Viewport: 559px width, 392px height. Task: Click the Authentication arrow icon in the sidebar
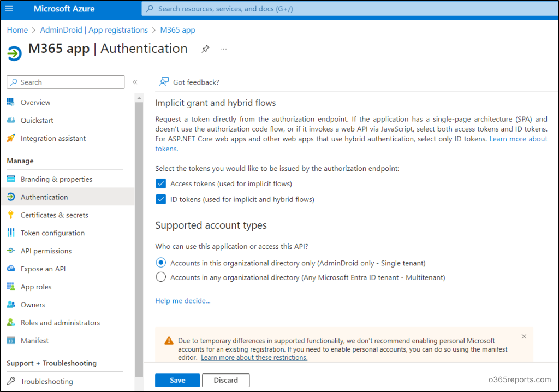click(11, 197)
